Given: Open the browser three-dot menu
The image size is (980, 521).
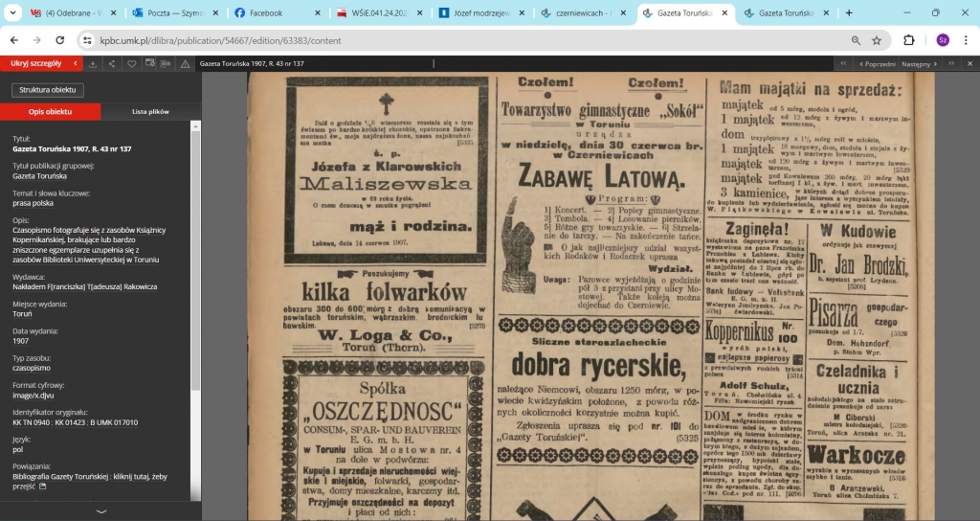Looking at the screenshot, I should point(966,40).
